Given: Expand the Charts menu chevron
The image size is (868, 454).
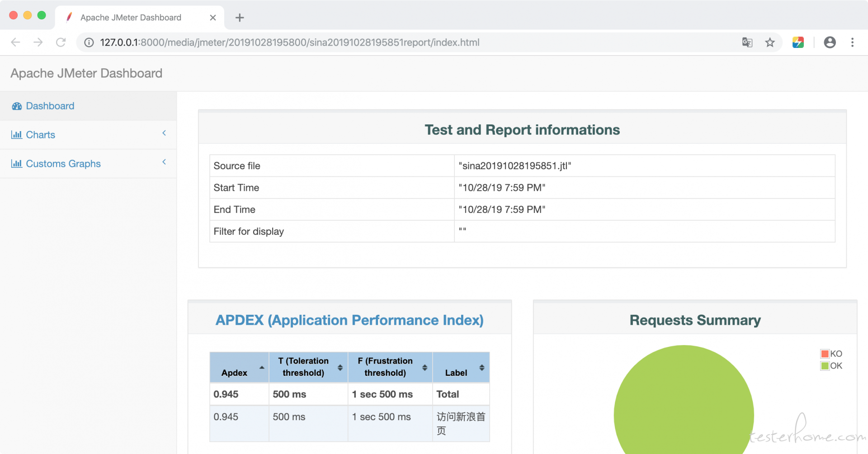Looking at the screenshot, I should [164, 133].
